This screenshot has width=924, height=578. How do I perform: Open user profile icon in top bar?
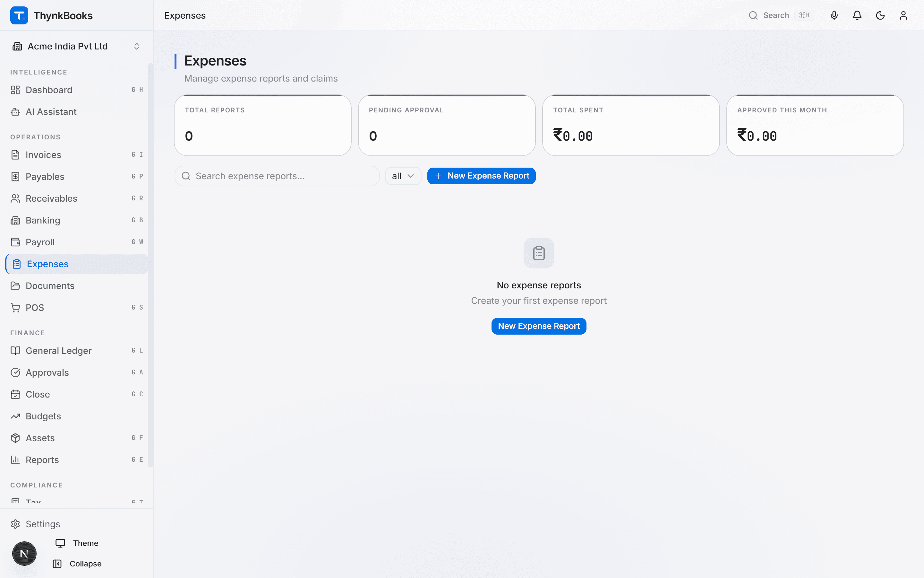coord(903,15)
